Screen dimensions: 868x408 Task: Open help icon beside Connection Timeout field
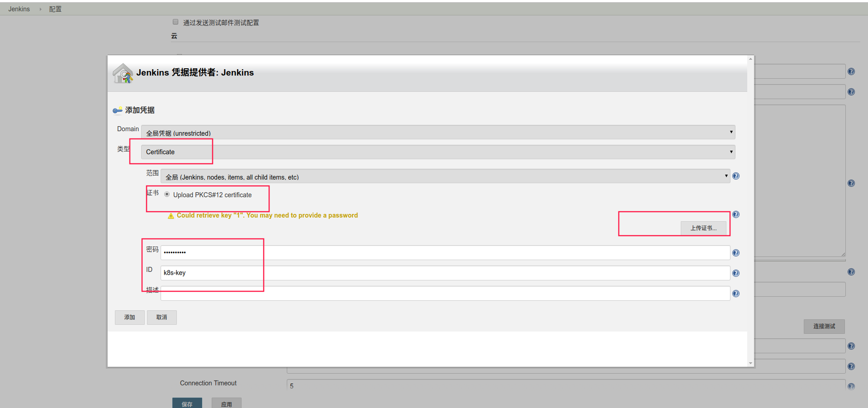click(851, 386)
